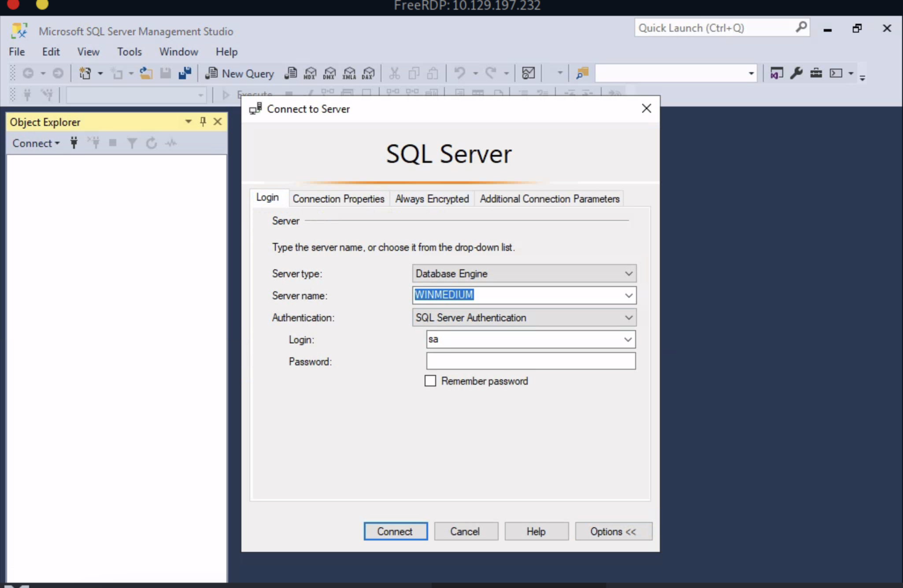Open a new DAX query
The image size is (903, 588).
pyautogui.click(x=368, y=73)
